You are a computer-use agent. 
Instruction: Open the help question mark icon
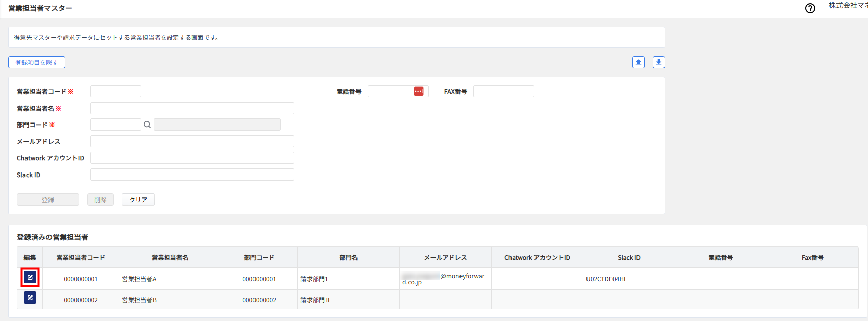click(x=810, y=8)
